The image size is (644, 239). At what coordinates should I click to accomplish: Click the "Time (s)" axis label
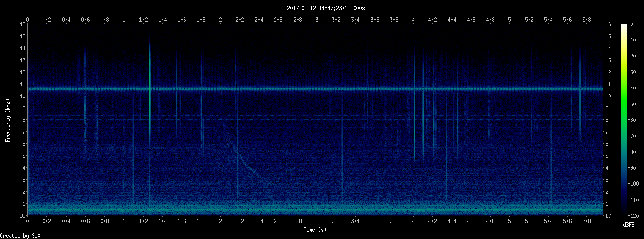[315, 230]
